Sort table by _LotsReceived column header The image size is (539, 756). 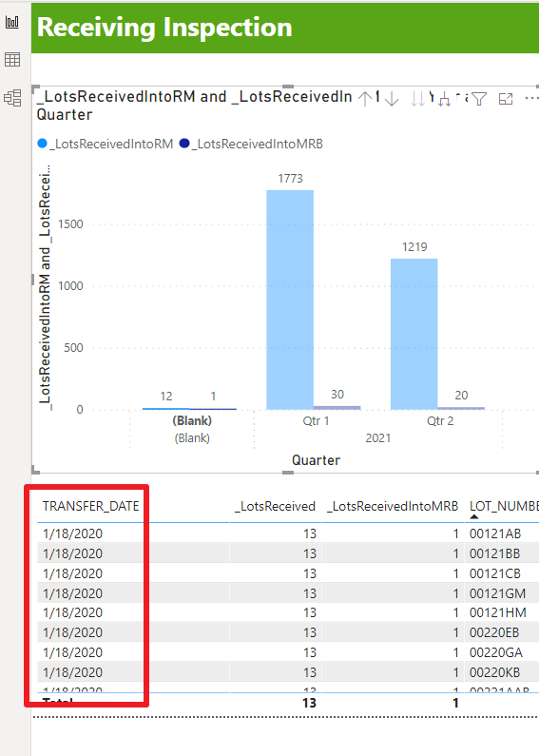pyautogui.click(x=276, y=506)
